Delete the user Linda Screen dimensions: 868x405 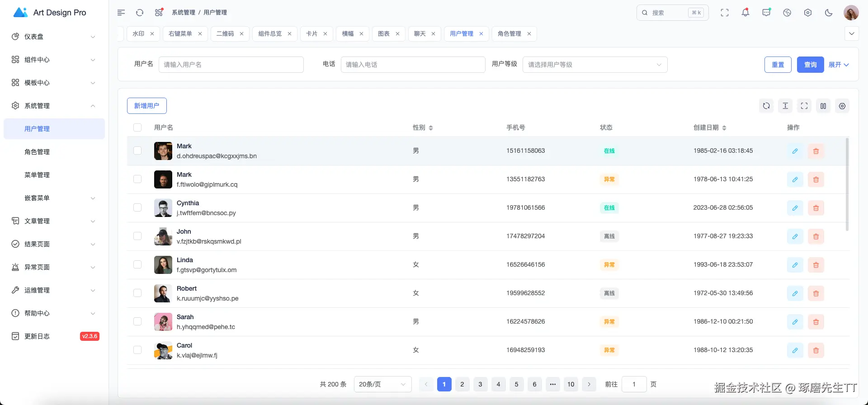(x=816, y=265)
